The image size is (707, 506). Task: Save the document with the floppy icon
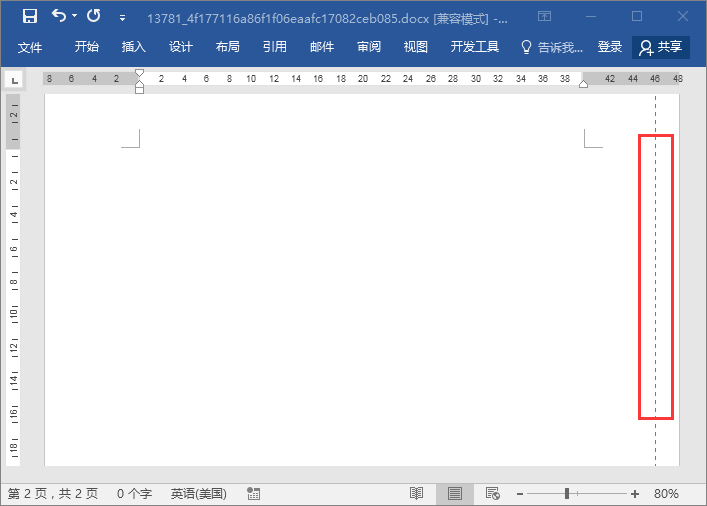30,17
